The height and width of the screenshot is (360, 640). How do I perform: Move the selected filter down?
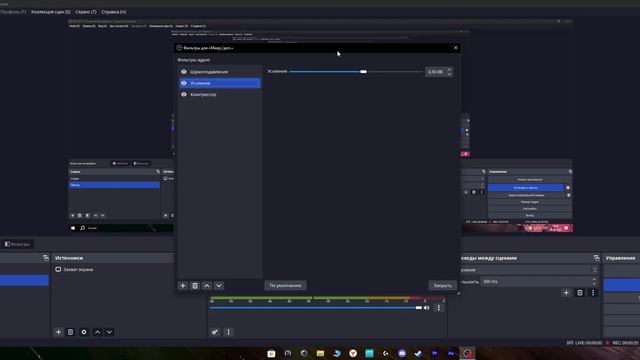[x=219, y=286]
